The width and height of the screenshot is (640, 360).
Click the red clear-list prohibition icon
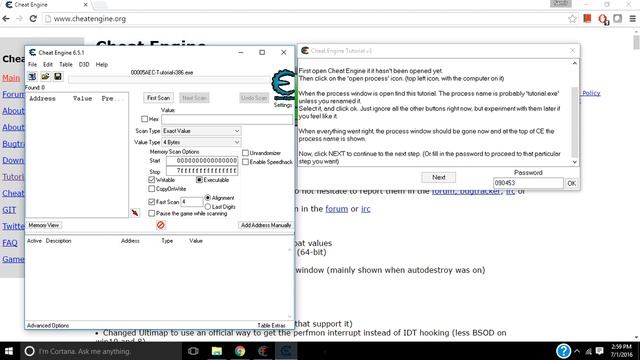pyautogui.click(x=161, y=225)
